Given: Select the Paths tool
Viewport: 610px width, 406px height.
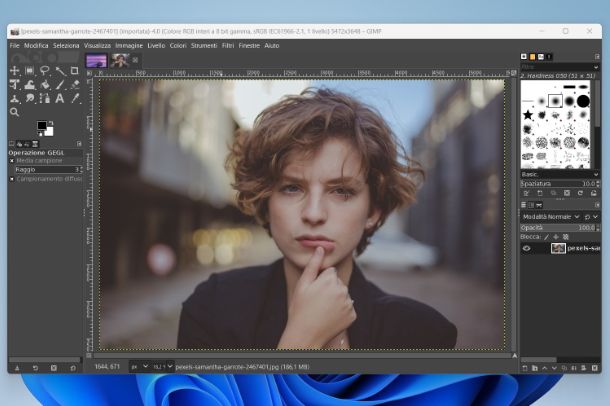Looking at the screenshot, I should tap(45, 98).
